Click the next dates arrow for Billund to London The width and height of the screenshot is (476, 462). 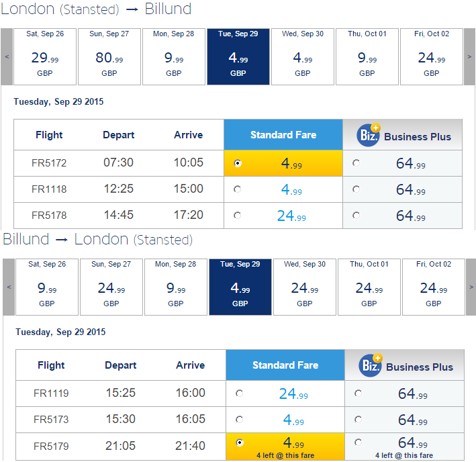(471, 287)
